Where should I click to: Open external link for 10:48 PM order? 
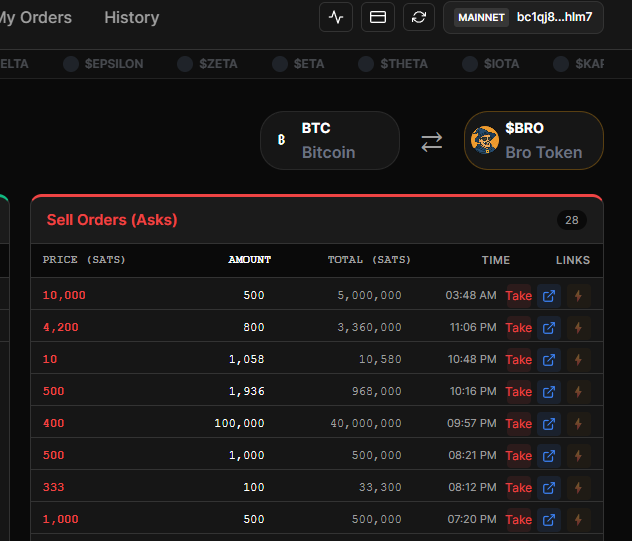(x=549, y=360)
